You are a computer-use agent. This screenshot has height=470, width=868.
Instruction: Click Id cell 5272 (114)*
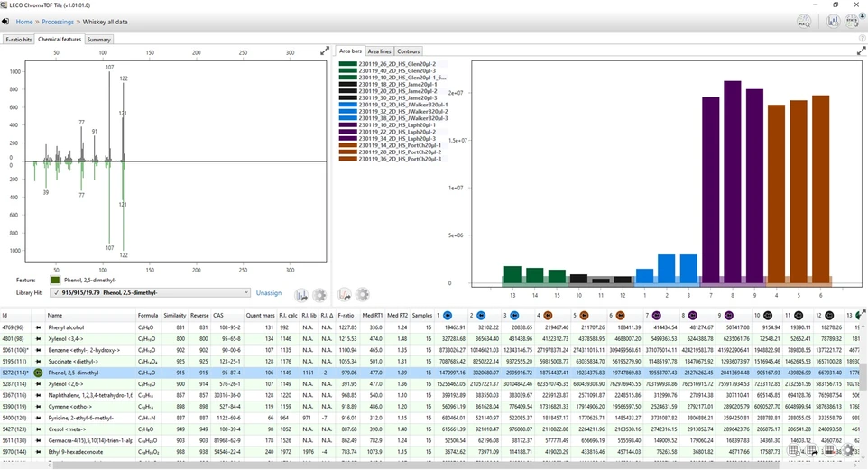point(15,373)
